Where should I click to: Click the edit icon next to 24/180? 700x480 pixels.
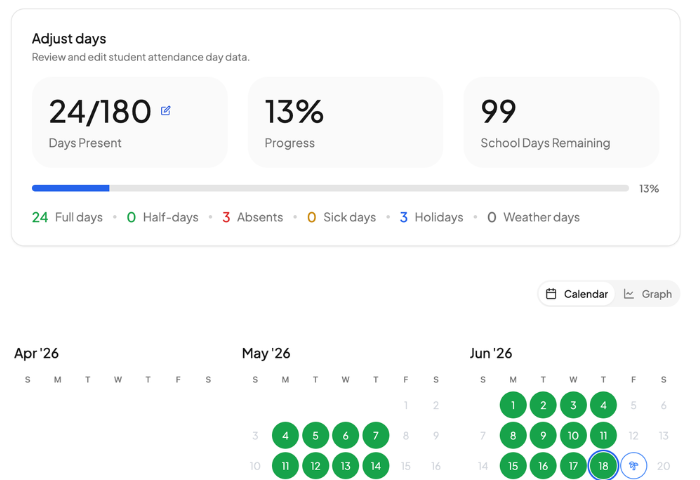166,110
